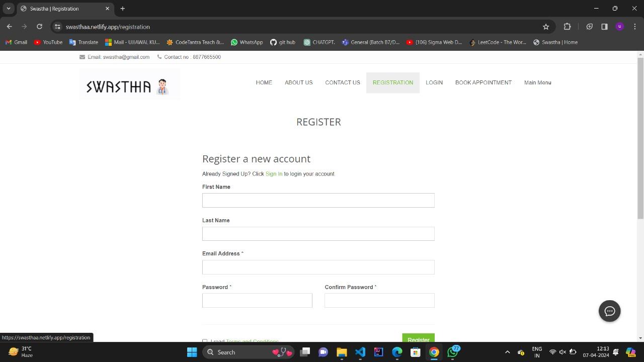Open the Chrome three-dot menu
This screenshot has height=362, width=644.
pos(635,27)
